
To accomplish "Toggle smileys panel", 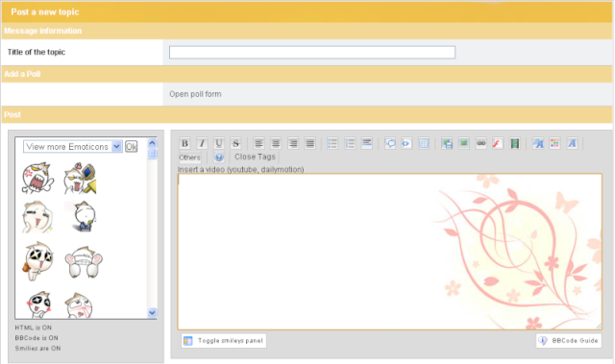I will pyautogui.click(x=224, y=341).
